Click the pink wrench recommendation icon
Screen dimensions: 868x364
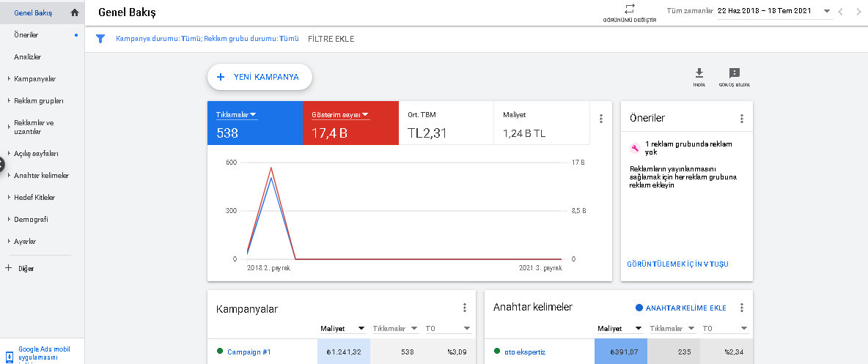[636, 148]
